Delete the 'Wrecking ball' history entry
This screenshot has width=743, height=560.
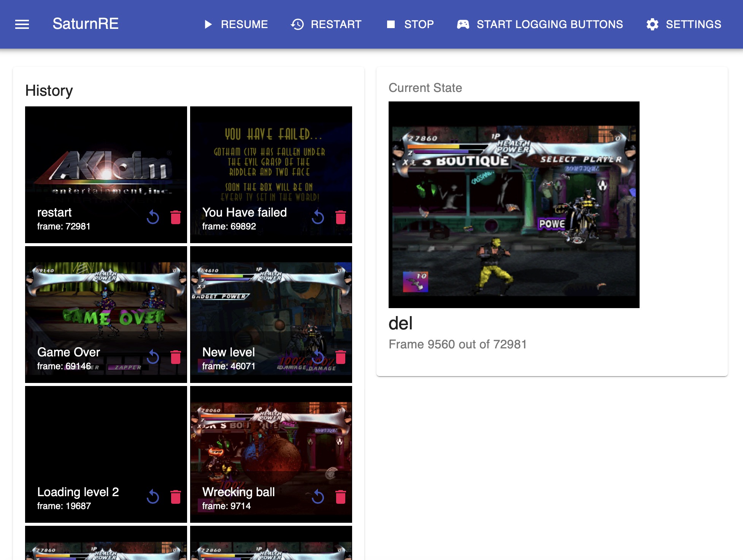(341, 497)
